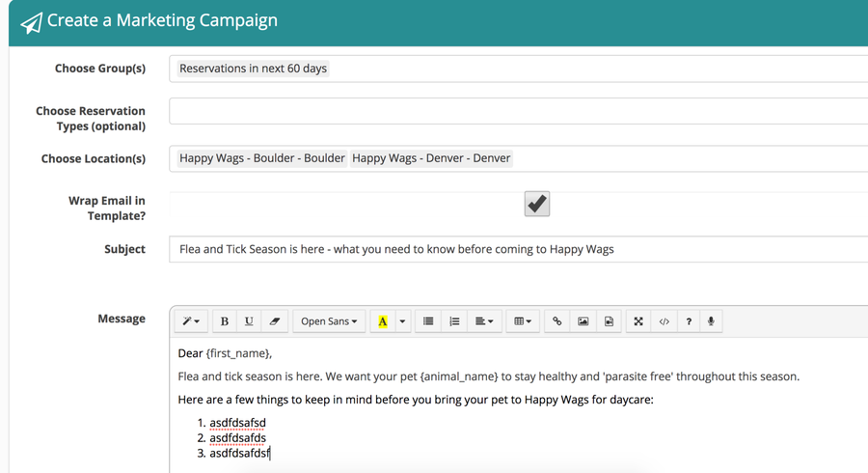Viewport: 868px width, 473px height.
Task: Click the eraser remove-formatting icon
Action: pyautogui.click(x=275, y=321)
